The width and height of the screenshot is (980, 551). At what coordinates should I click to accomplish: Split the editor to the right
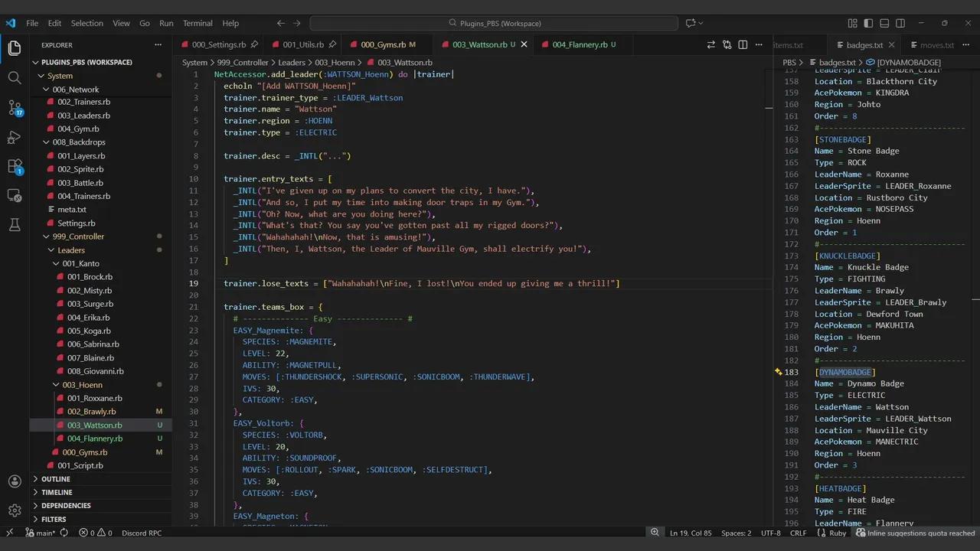[x=743, y=45]
